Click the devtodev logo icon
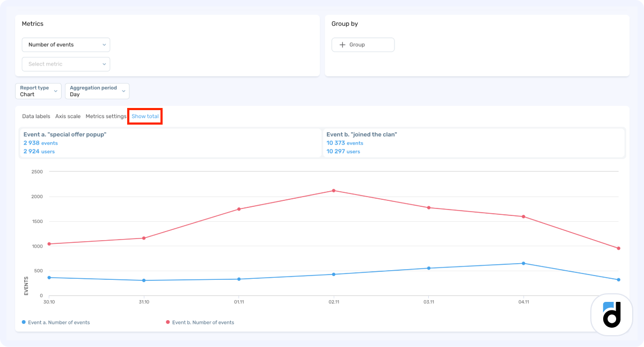This screenshot has height=347, width=644. pyautogui.click(x=611, y=314)
